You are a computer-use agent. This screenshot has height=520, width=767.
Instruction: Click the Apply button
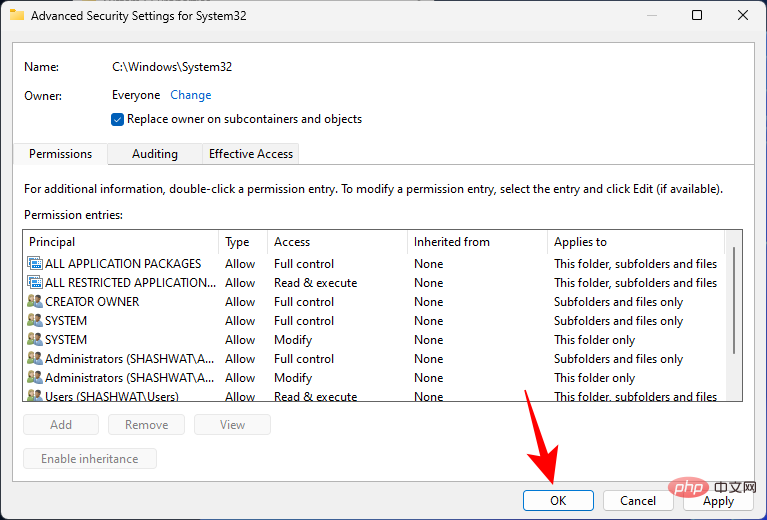click(x=718, y=501)
